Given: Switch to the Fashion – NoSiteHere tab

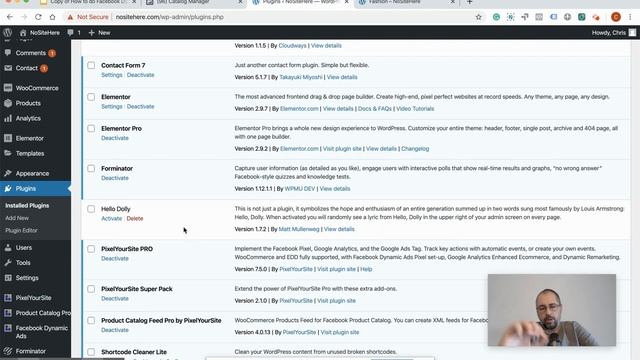Looking at the screenshot, I should click(x=406, y=2).
